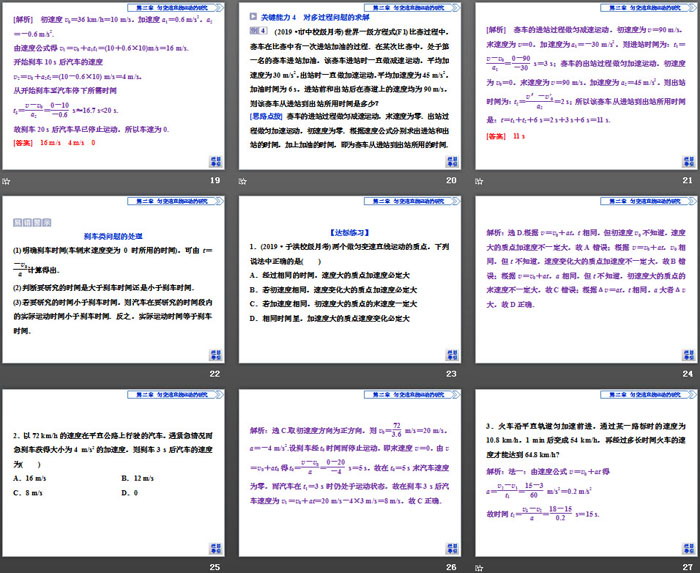
Task: Click the 解析 label on slide 19
Action: tap(23, 20)
